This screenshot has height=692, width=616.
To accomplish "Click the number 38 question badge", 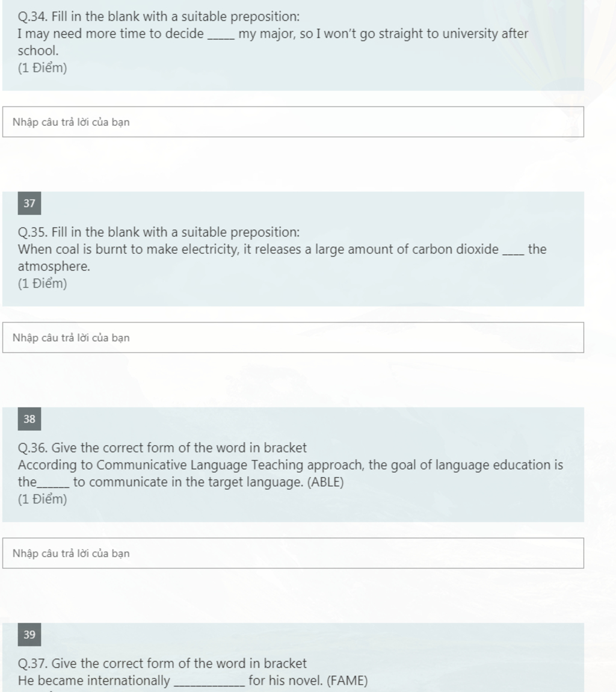I will (x=29, y=419).
